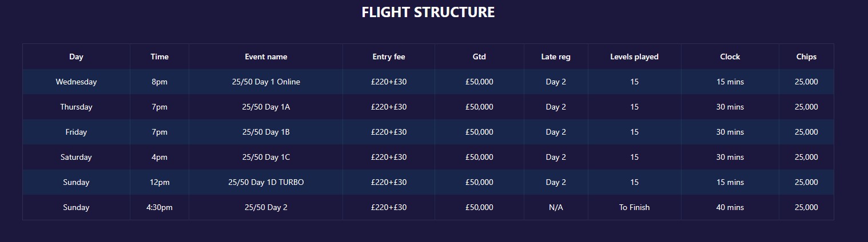Open the 25/50 Day 1 Online event

[266, 82]
